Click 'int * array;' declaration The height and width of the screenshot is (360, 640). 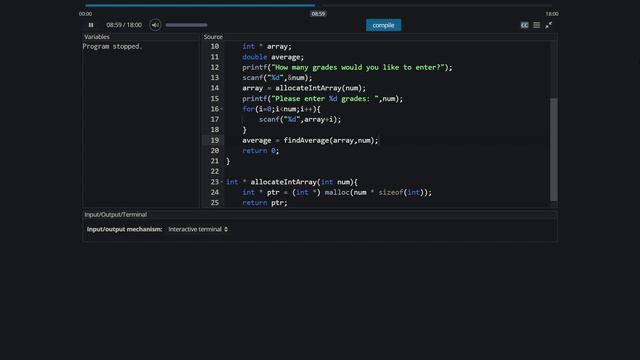pyautogui.click(x=267, y=47)
